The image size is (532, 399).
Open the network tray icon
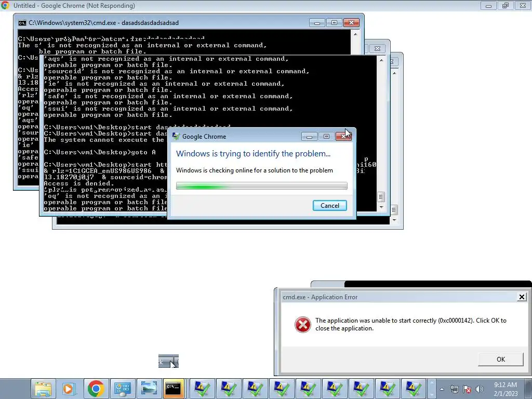(454, 389)
